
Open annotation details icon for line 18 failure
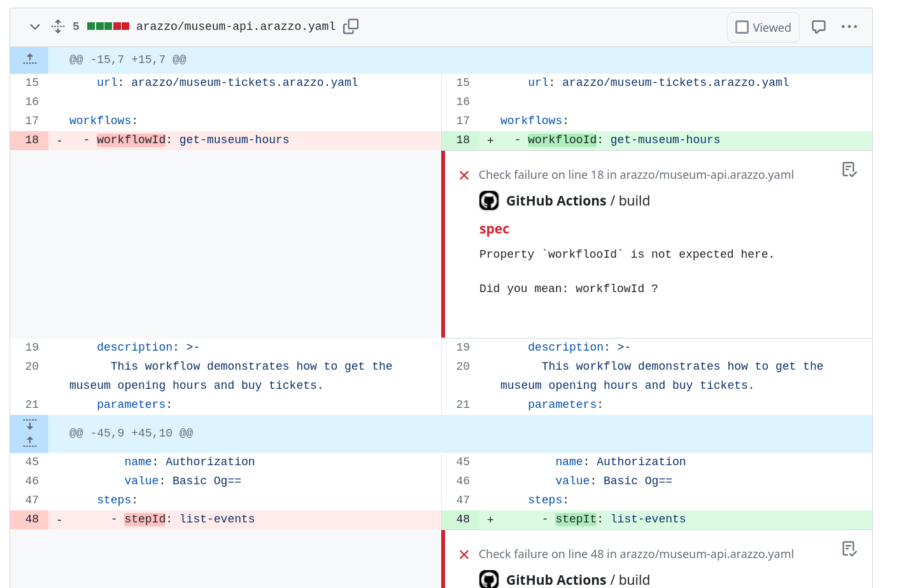click(849, 169)
